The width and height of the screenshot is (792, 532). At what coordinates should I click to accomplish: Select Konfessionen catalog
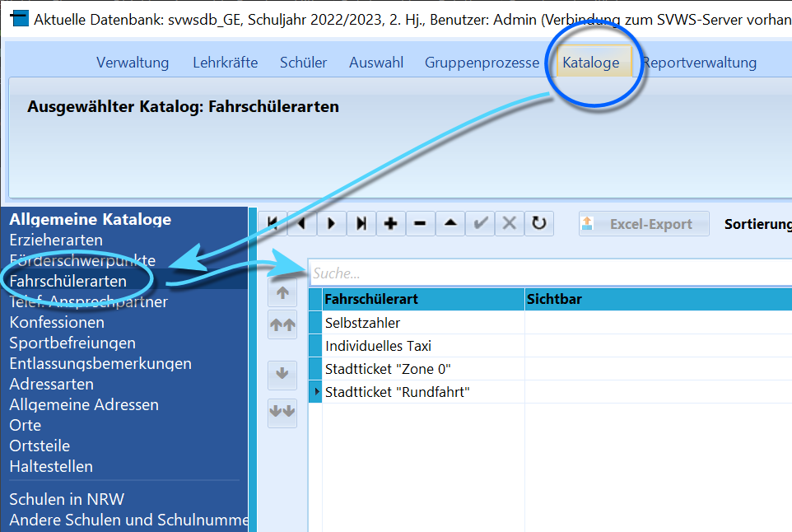57,322
